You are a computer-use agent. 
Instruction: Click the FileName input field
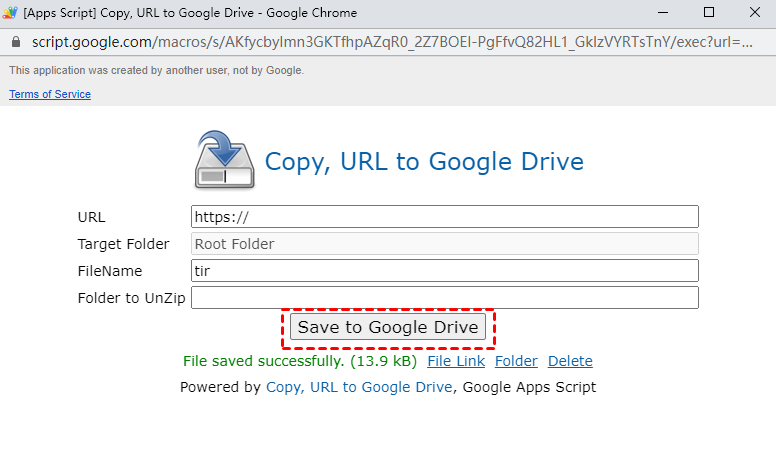coord(445,271)
